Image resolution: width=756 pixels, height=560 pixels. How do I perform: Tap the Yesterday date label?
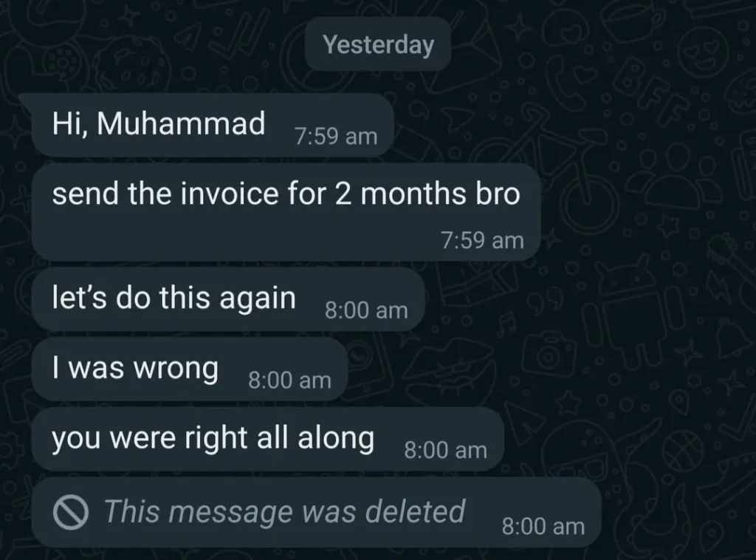[378, 44]
